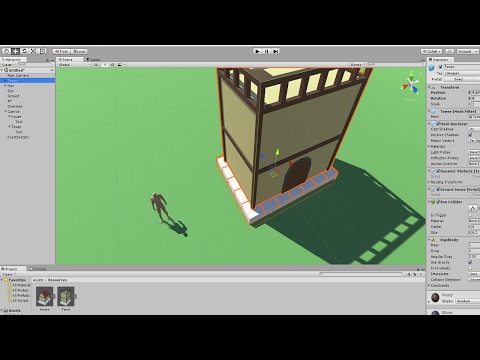Open the Hierarchy Create dropdown
The height and width of the screenshot is (360, 480).
point(8,64)
